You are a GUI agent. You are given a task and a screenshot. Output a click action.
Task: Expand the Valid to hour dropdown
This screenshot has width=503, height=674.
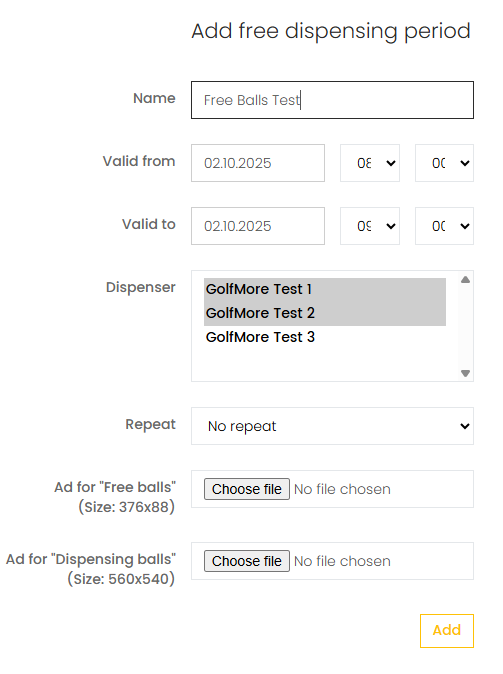[370, 226]
